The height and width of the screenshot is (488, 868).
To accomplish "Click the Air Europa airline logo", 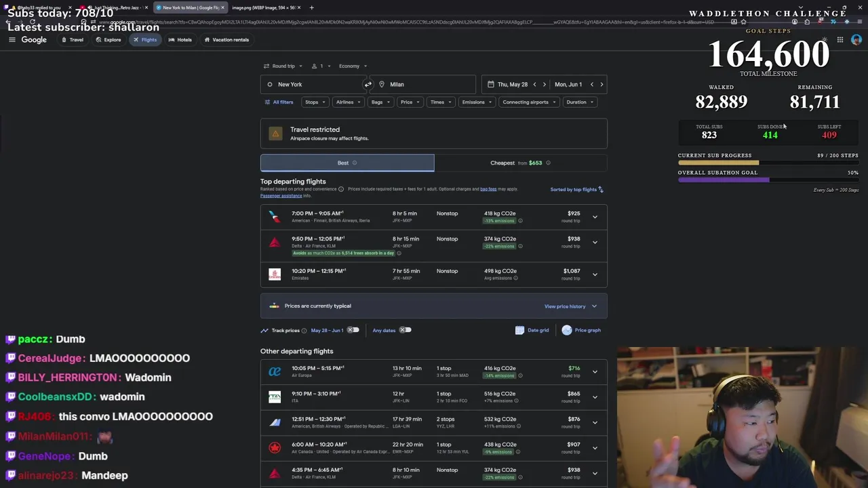I will [275, 371].
